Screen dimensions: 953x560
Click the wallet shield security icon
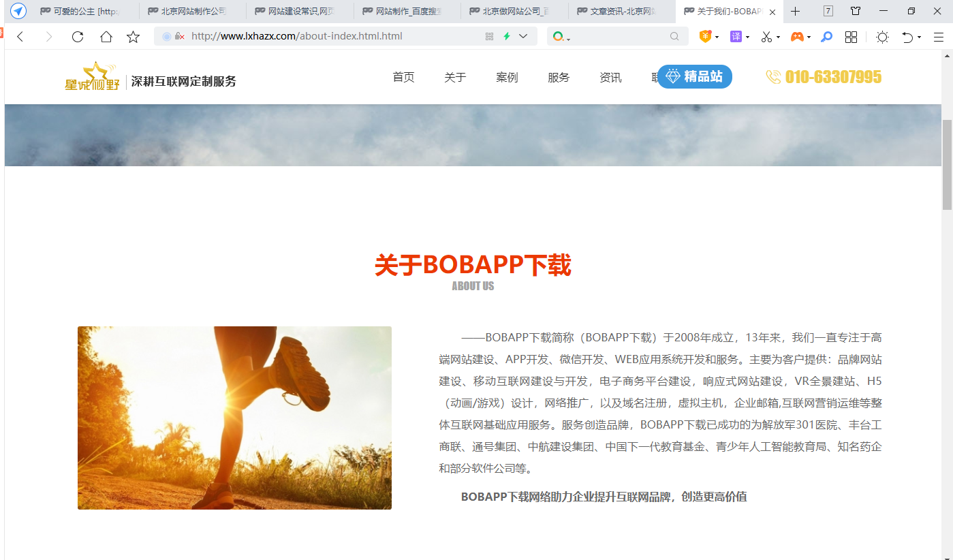[x=706, y=37]
